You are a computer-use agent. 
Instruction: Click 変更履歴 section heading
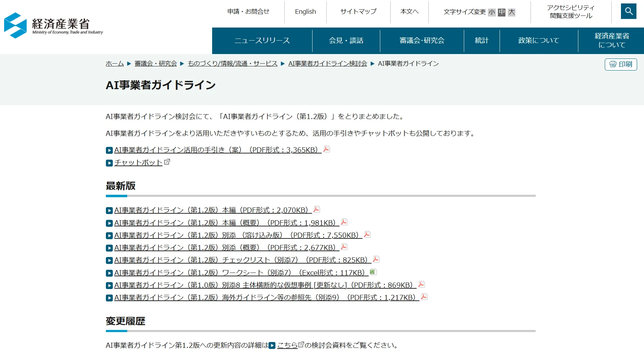(x=125, y=321)
